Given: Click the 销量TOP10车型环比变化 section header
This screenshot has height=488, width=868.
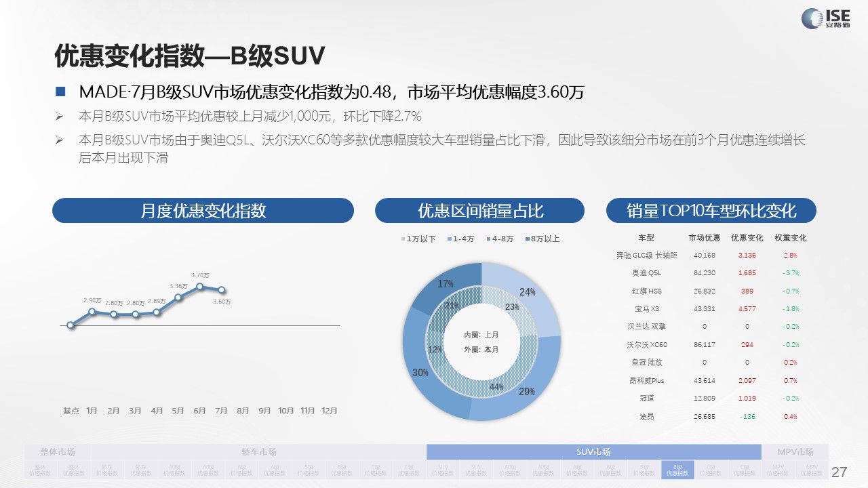Looking at the screenshot, I should coord(711,210).
